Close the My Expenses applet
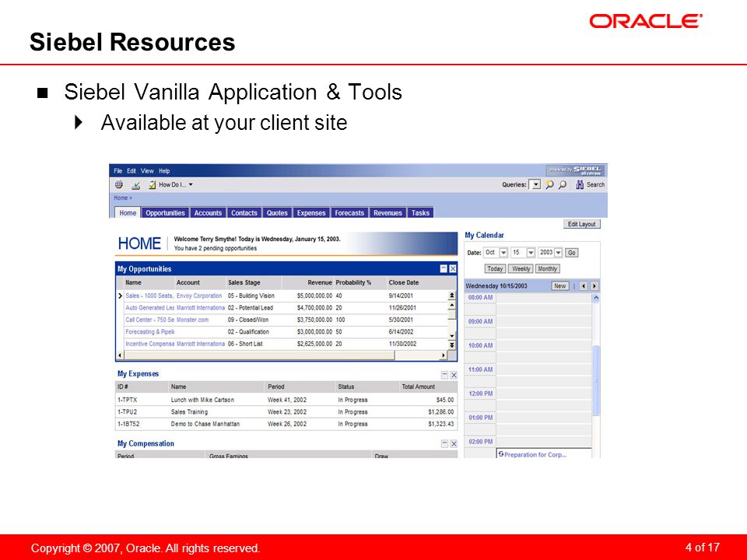Screen dimensions: 747x560 [454, 375]
